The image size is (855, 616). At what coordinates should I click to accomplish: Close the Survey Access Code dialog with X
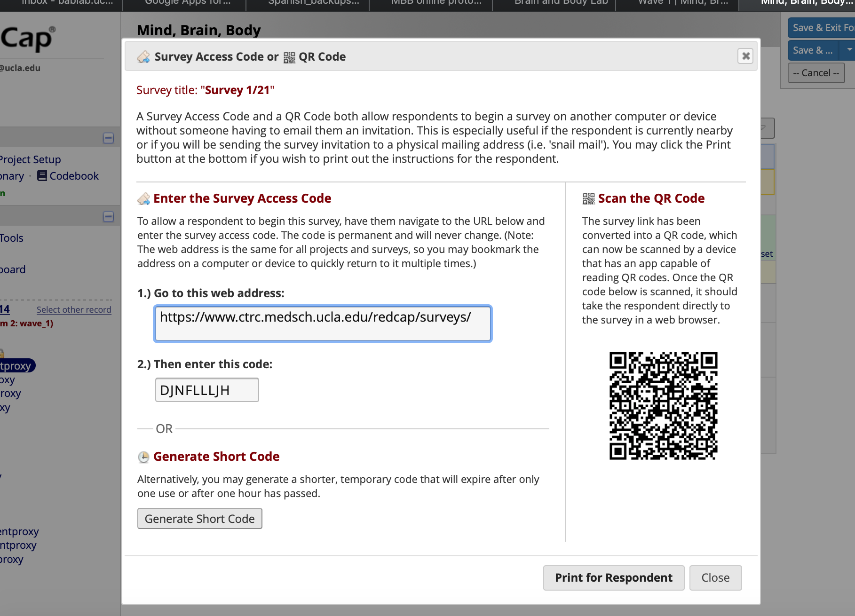click(745, 56)
